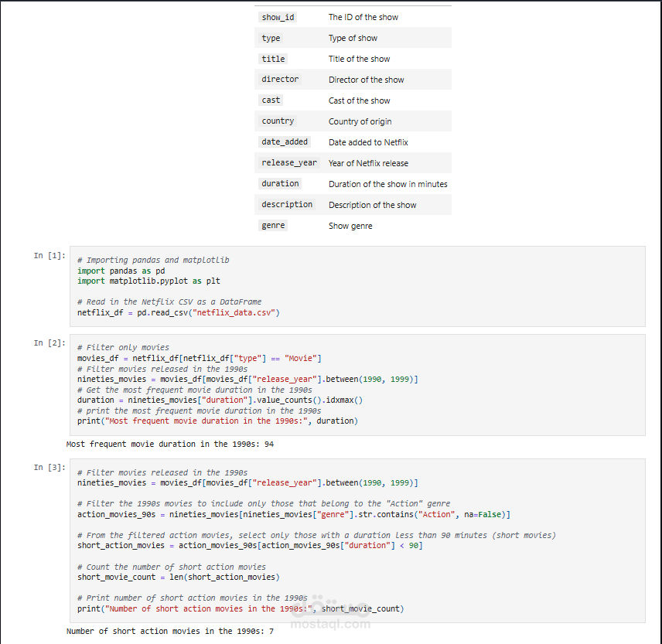The image size is (662, 644).
Task: Click the '# From the filtered action movies' comment
Action: tap(316, 535)
